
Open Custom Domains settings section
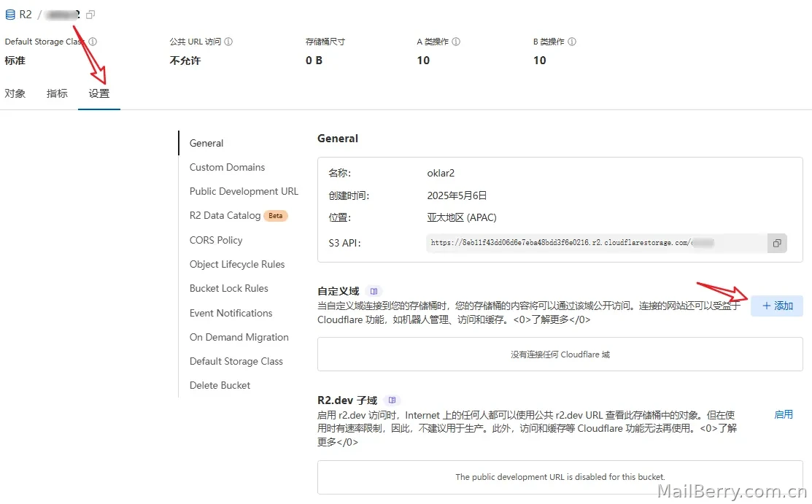(227, 167)
